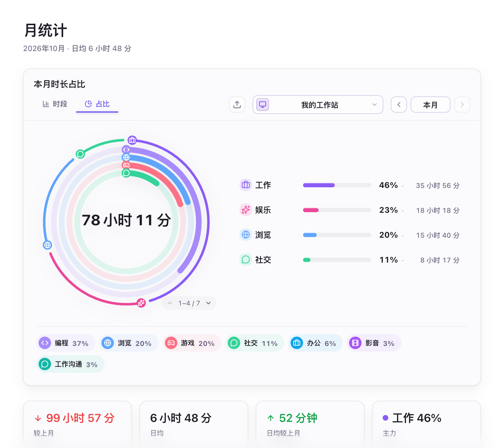The width and height of the screenshot is (504, 448).
Task: Click the 15 小时 40 分 duration text
Action: click(x=438, y=235)
